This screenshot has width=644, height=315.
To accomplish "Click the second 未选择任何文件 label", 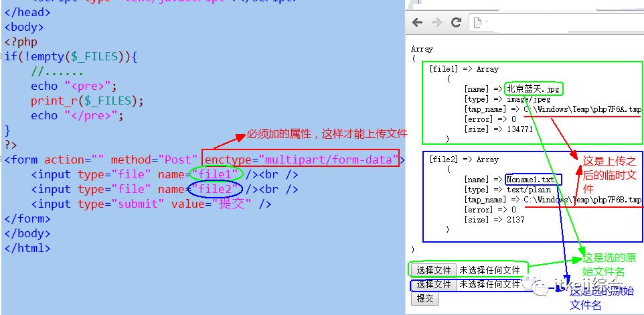I will (489, 284).
